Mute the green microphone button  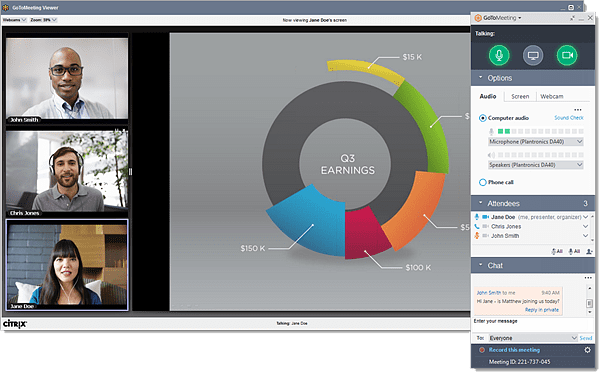(499, 55)
